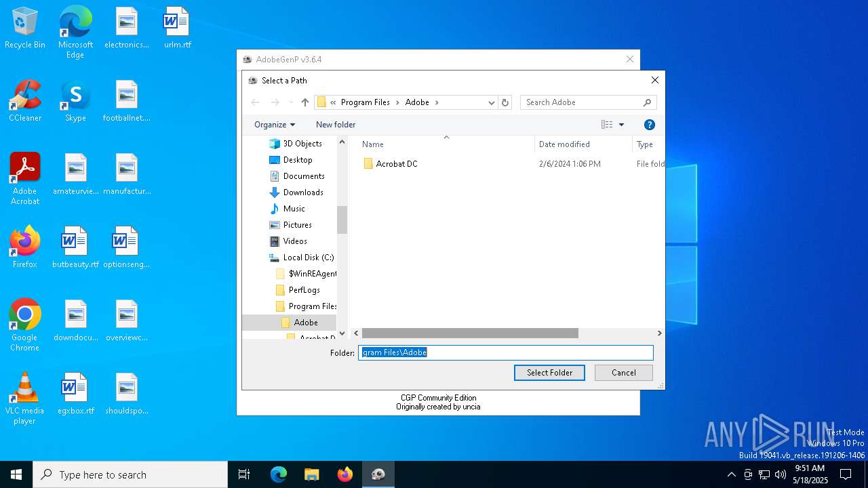This screenshot has height=488, width=868.
Task: Select the $WinREAgent folder in the tree
Action: click(306, 274)
